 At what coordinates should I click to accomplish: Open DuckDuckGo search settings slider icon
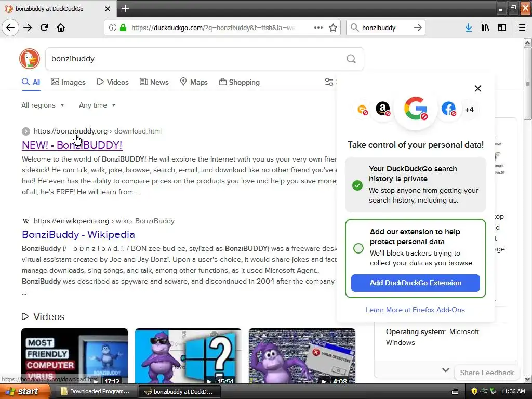[329, 82]
